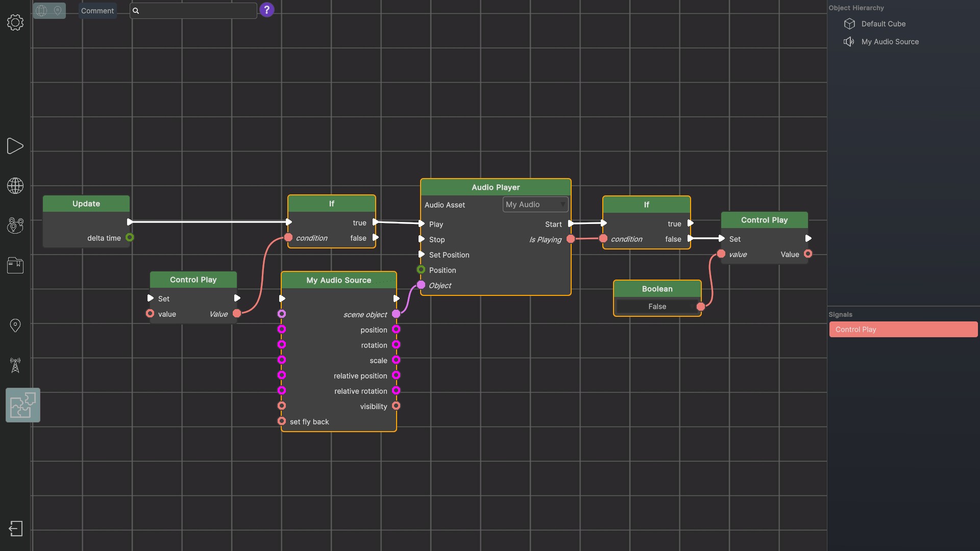Select My Audio Source in Object Hierarchy
Image resolution: width=980 pixels, height=551 pixels.
click(890, 42)
